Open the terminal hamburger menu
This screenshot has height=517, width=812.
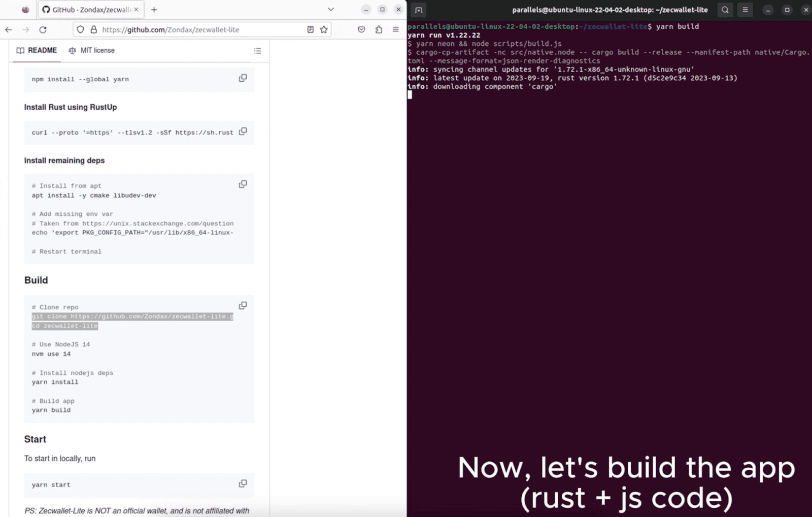tap(745, 10)
